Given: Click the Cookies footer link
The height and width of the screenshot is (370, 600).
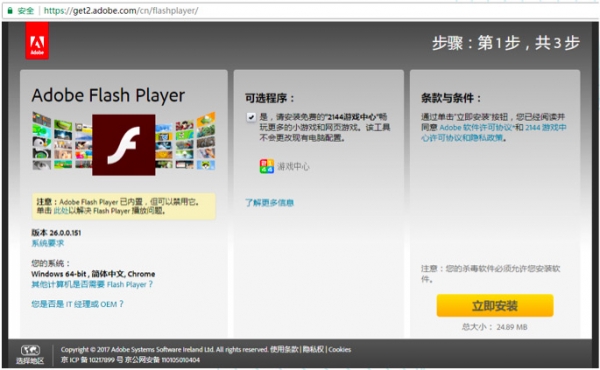Looking at the screenshot, I should point(340,349).
